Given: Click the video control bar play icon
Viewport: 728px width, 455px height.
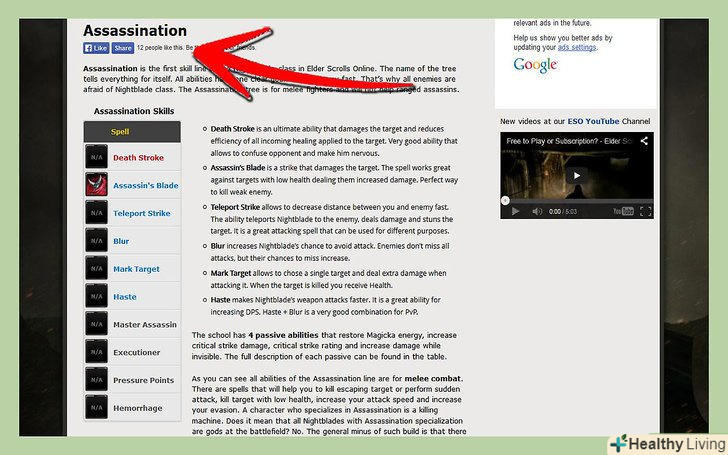Looking at the screenshot, I should pos(515,212).
